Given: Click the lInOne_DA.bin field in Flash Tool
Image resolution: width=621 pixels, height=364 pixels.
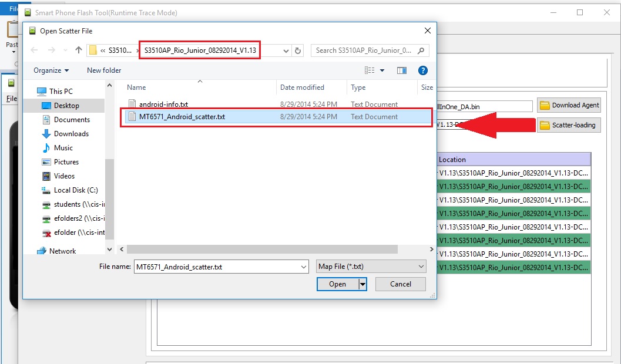Looking at the screenshot, I should tap(485, 107).
